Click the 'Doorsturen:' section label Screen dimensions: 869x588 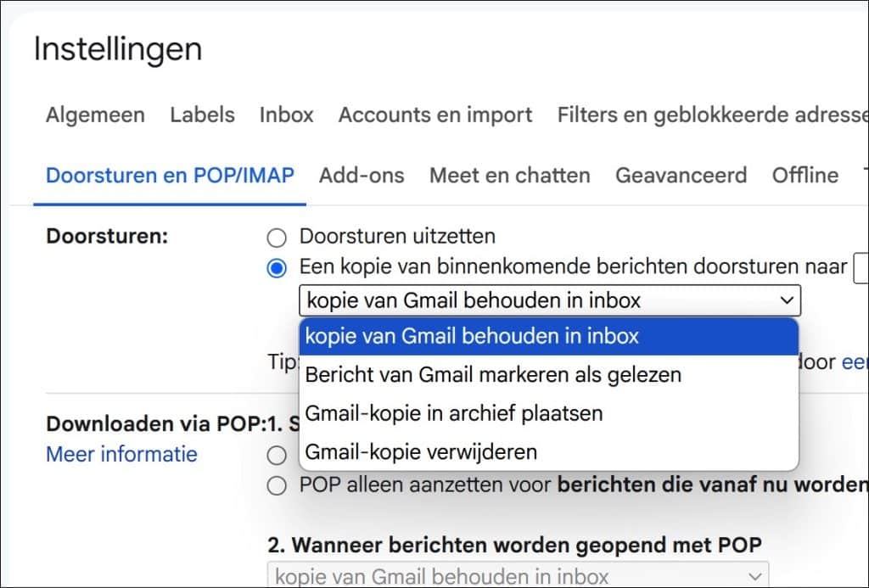coord(107,236)
